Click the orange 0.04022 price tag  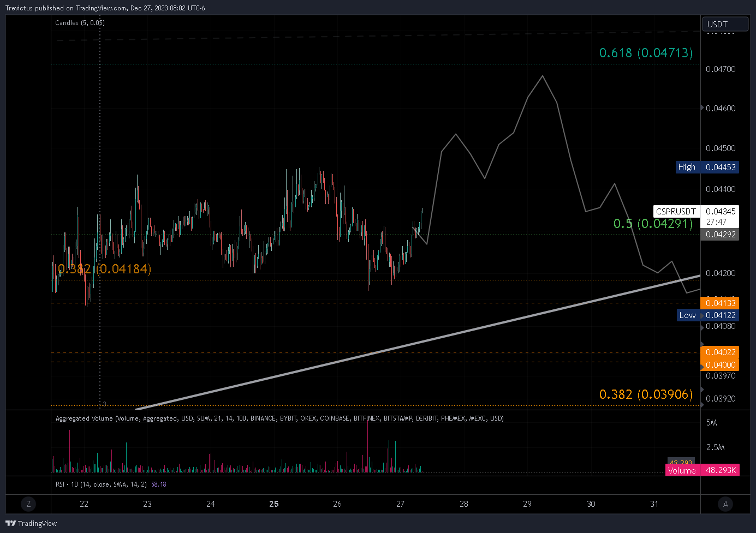pos(720,352)
